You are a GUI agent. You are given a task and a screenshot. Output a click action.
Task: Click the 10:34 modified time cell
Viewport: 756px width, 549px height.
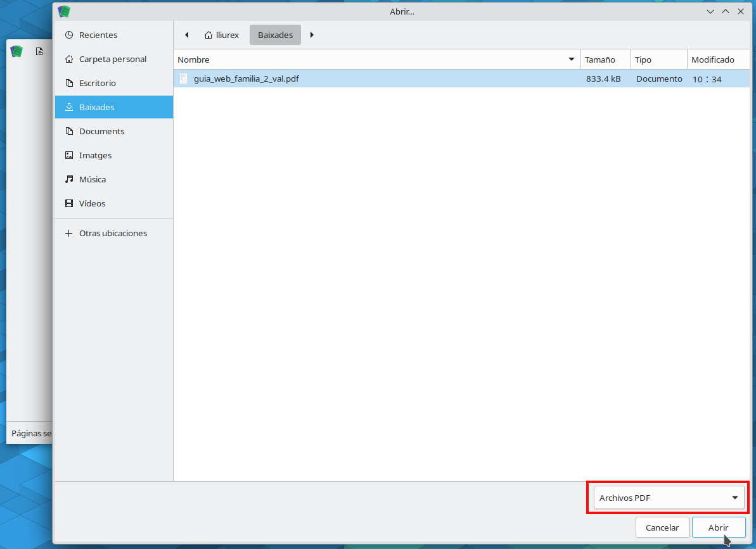pyautogui.click(x=707, y=79)
